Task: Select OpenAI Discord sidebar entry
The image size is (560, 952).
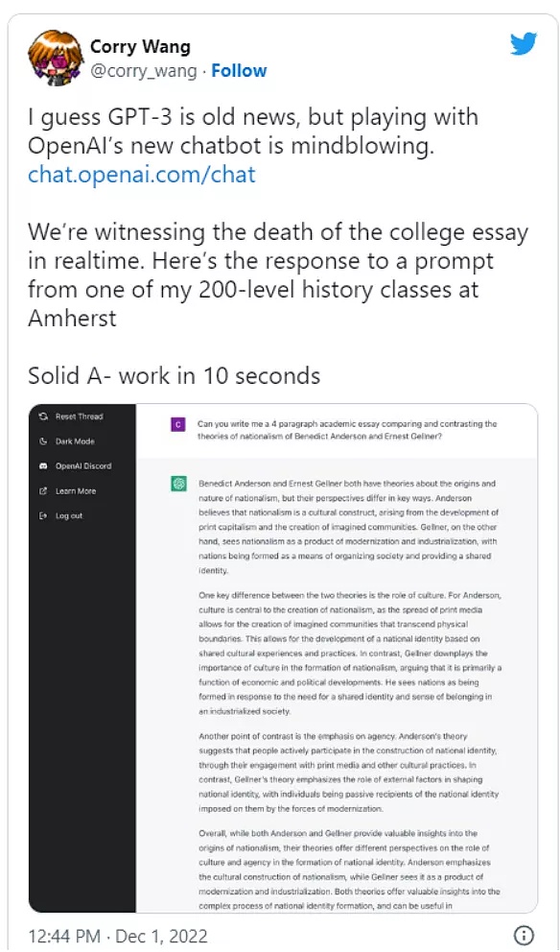Action: tap(75, 466)
